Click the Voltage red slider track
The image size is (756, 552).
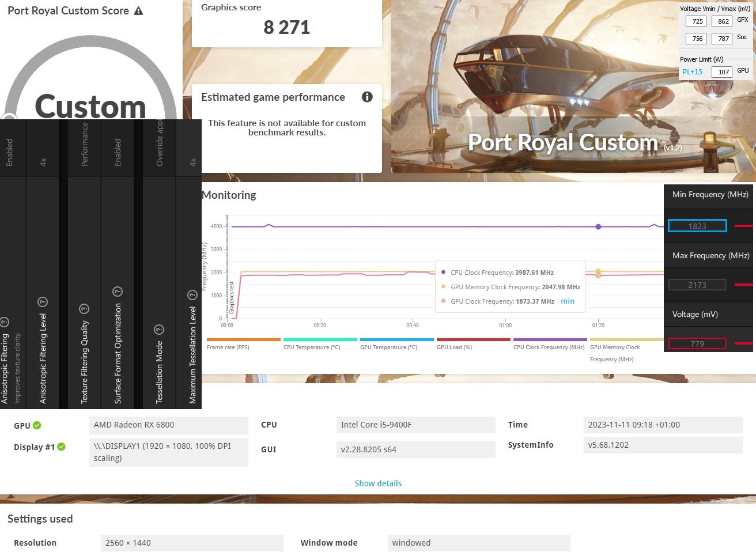(744, 343)
